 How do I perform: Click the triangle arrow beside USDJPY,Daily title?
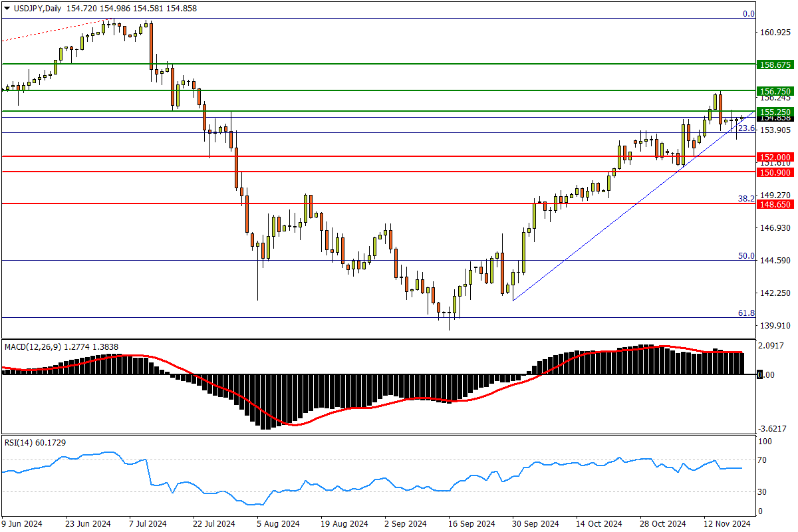pyautogui.click(x=7, y=9)
